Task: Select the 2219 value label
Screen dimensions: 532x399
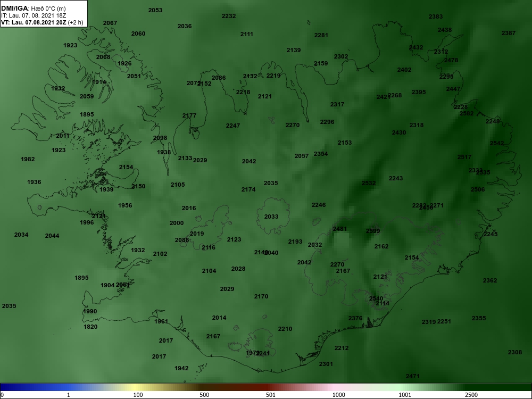Action: (273, 76)
